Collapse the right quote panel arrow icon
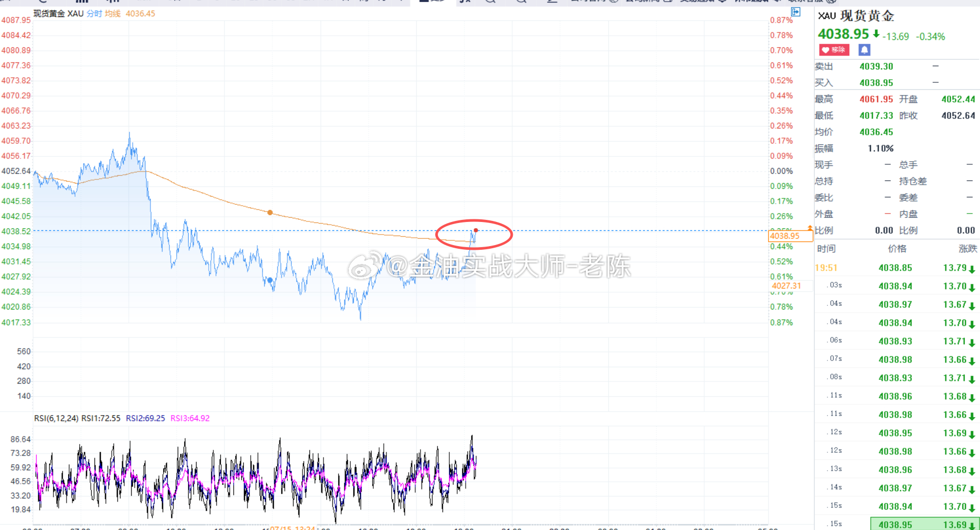Screen dimensions: 980x530 pyautogui.click(x=795, y=12)
